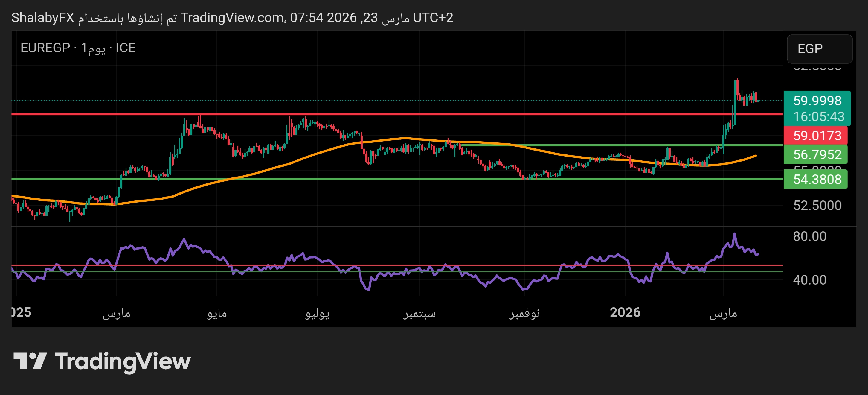Viewport: 868px width, 395px height.
Task: Click the 40.00 RSI axis value
Action: point(809,280)
